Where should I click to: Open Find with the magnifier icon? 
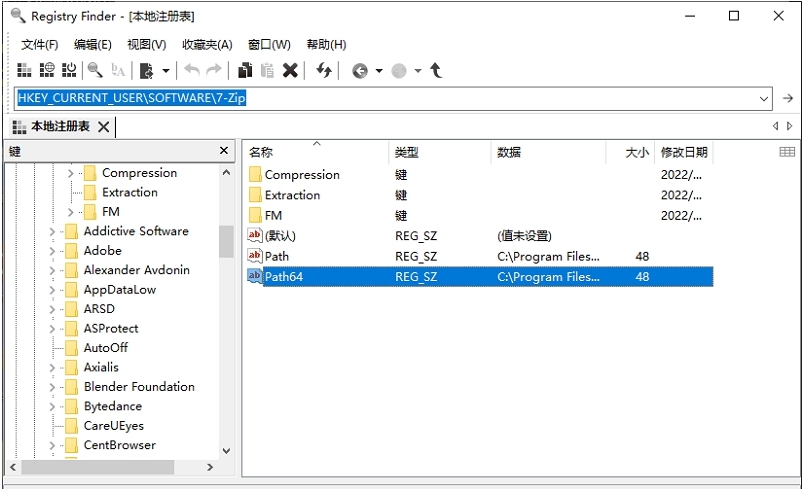coord(95,70)
